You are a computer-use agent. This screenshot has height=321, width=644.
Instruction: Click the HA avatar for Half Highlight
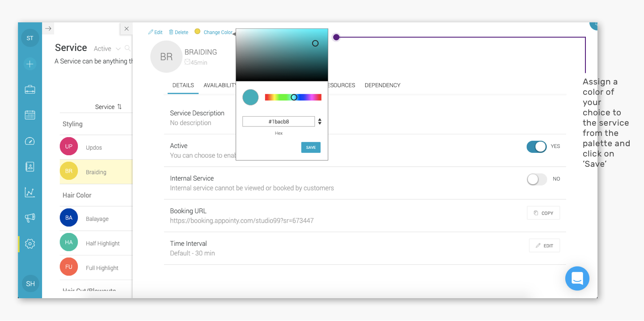pyautogui.click(x=69, y=242)
